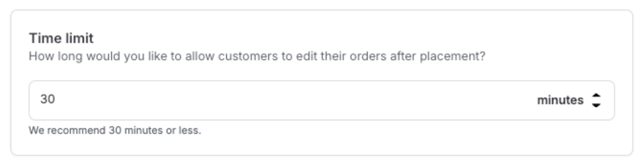Click the word "minutes" in the unit selector
Screen dimensions: 644x164
tap(560, 100)
